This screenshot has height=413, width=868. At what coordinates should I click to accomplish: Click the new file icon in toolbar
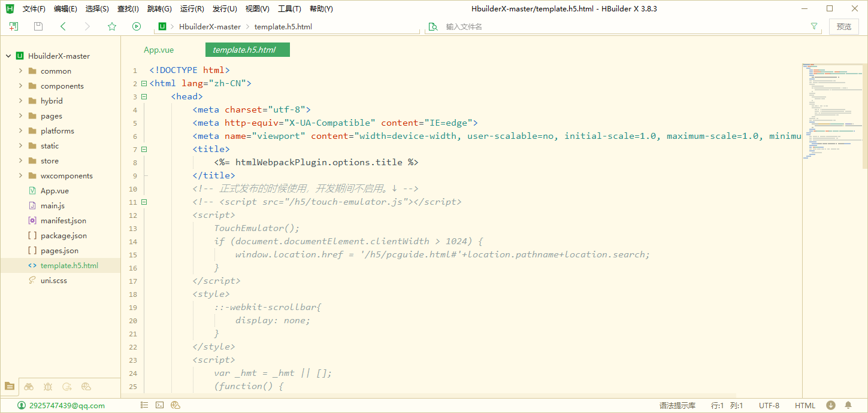coord(14,26)
